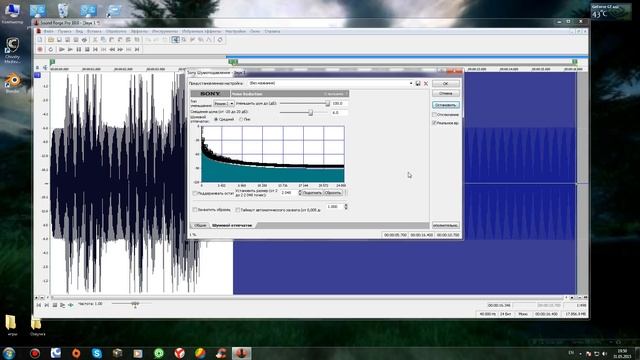Open the reduction type dropdown
This screenshot has height=360, width=640.
pyautogui.click(x=224, y=104)
